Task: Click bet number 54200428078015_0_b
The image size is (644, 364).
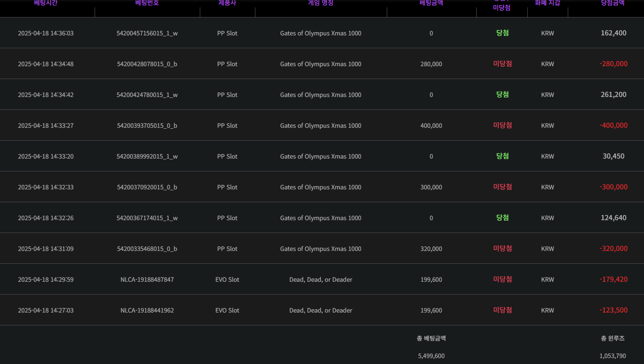Action: tap(147, 64)
